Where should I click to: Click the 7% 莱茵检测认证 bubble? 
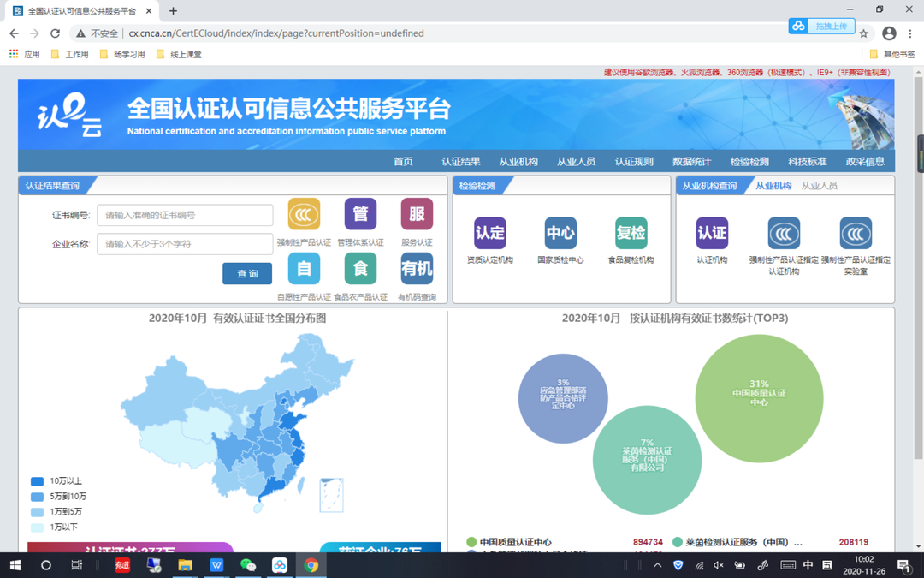pos(647,460)
